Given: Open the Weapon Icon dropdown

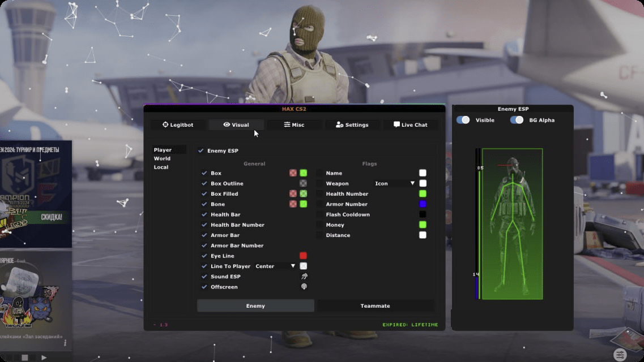Looking at the screenshot, I should point(395,184).
